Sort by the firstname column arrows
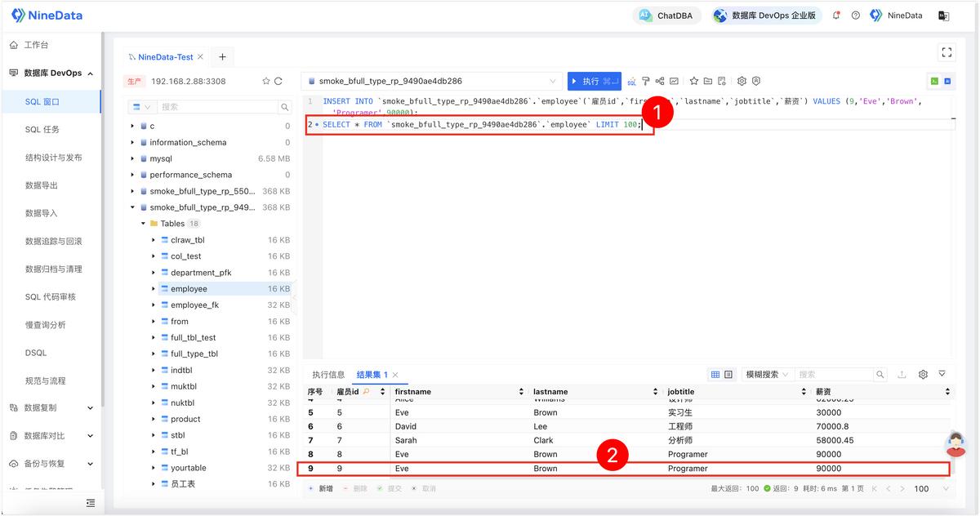The image size is (980, 516). click(521, 392)
